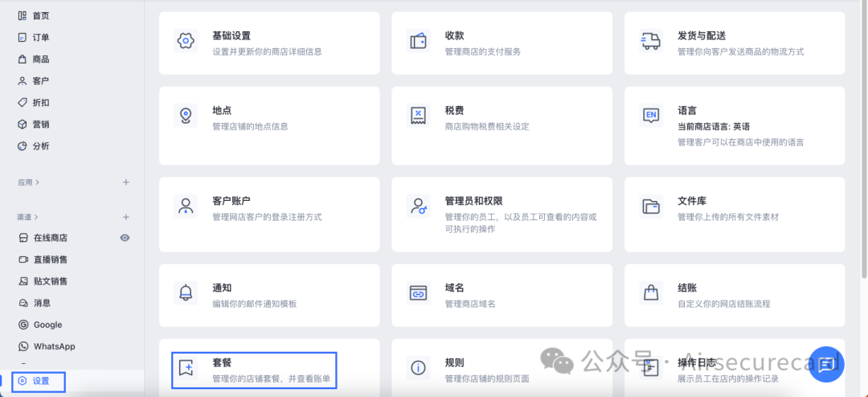Click text 自定义你的网店结账流程
The width and height of the screenshot is (868, 397).
coord(723,304)
